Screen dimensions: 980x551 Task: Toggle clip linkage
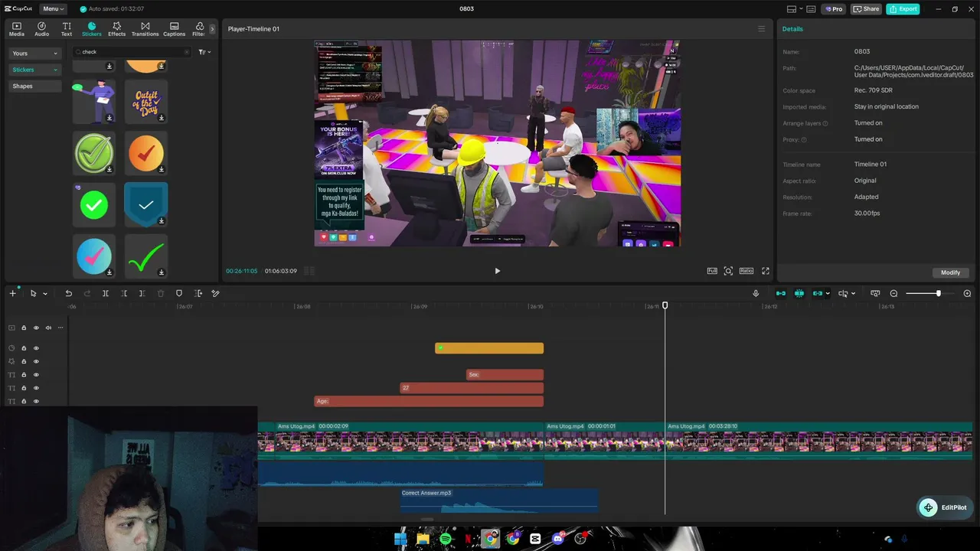[x=817, y=293]
